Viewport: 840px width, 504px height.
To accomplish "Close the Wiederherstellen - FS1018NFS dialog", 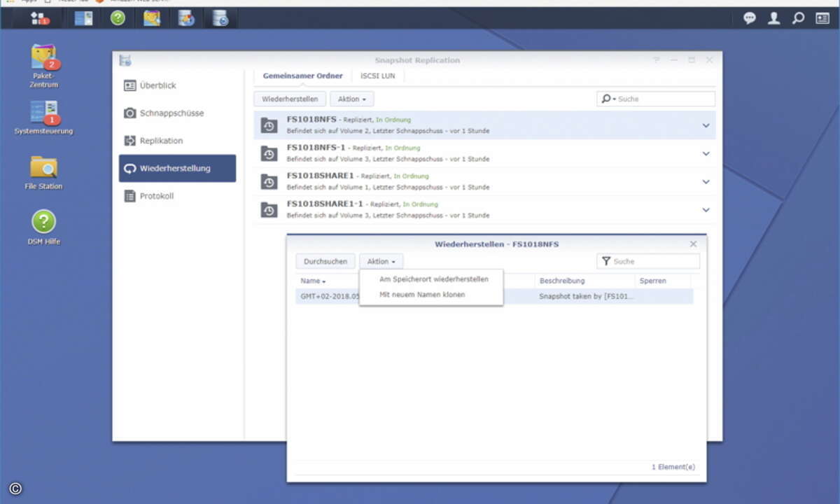I will pos(693,244).
